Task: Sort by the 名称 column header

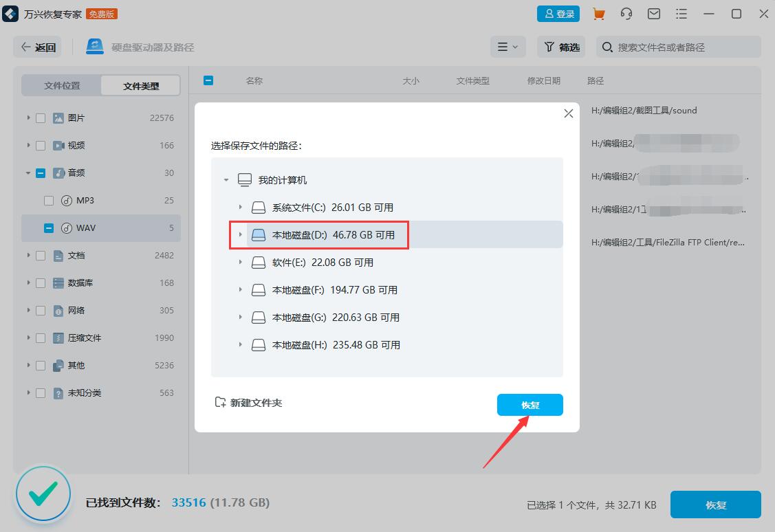Action: coord(254,80)
